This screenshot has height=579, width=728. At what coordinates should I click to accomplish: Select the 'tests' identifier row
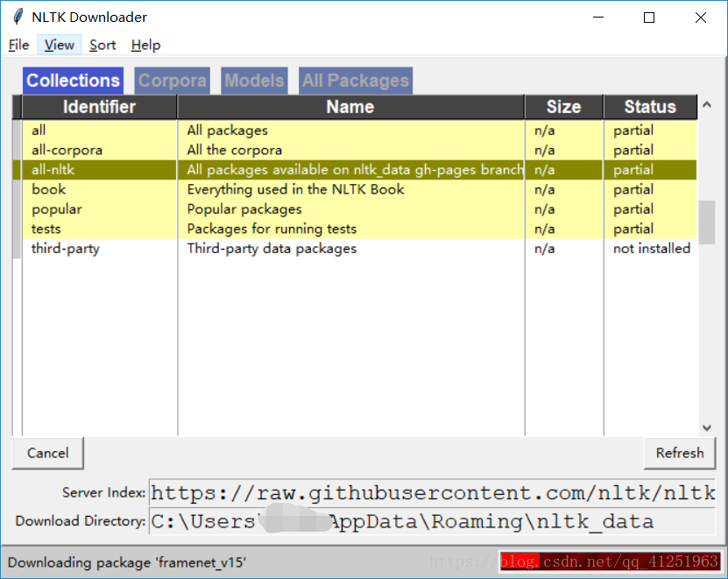point(99,229)
